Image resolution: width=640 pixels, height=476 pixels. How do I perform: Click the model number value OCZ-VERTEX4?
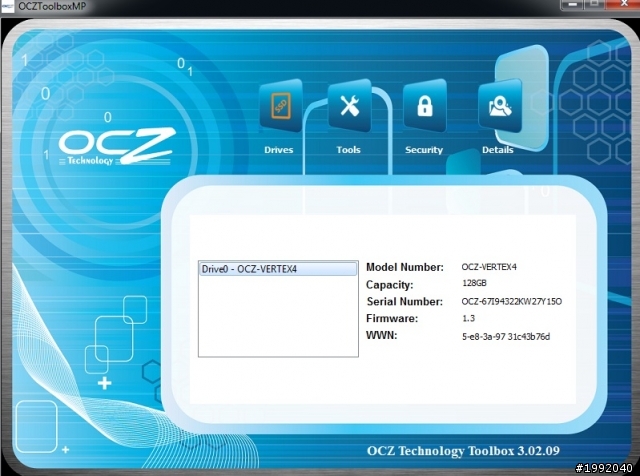[489, 267]
